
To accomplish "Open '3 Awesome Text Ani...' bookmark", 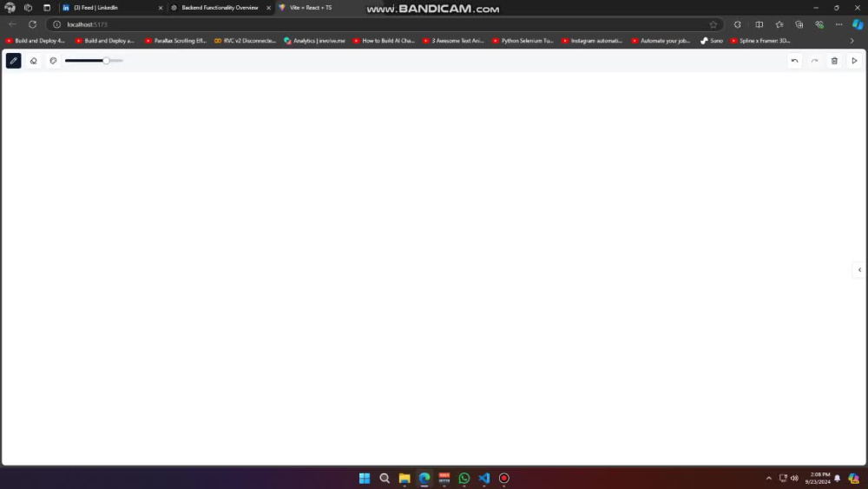I will 453,41.
